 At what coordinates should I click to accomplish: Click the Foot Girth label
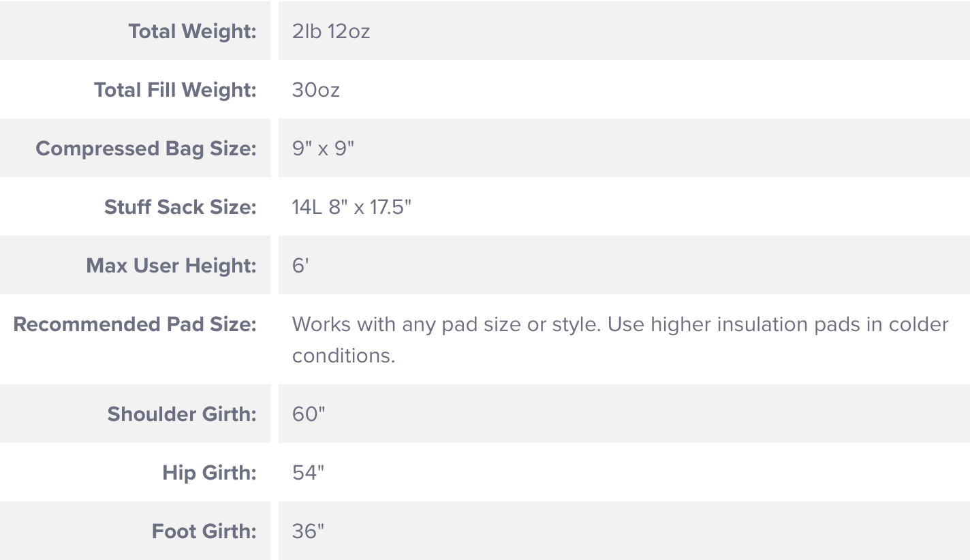(x=204, y=531)
